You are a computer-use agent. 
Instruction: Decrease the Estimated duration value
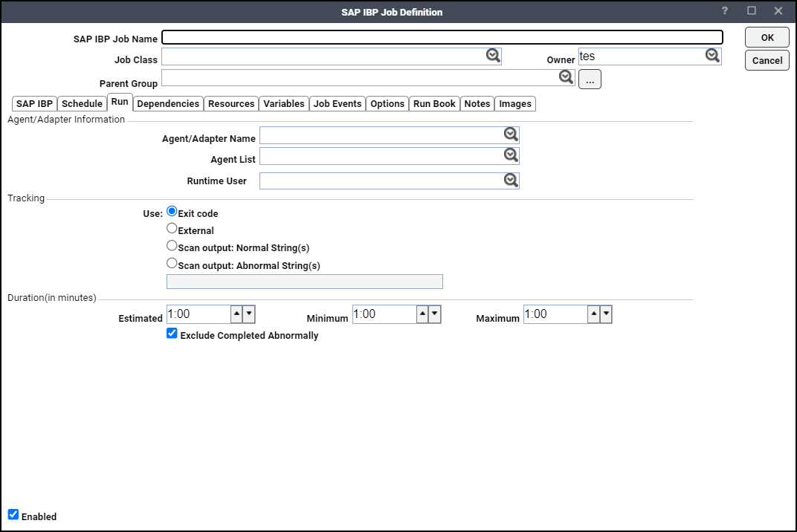(248, 314)
